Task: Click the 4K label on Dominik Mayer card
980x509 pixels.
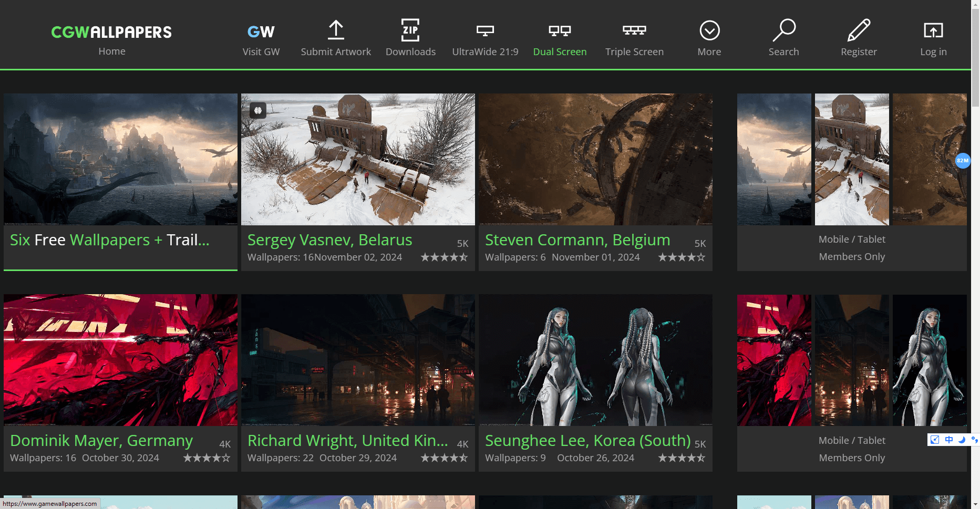Action: [x=225, y=444]
